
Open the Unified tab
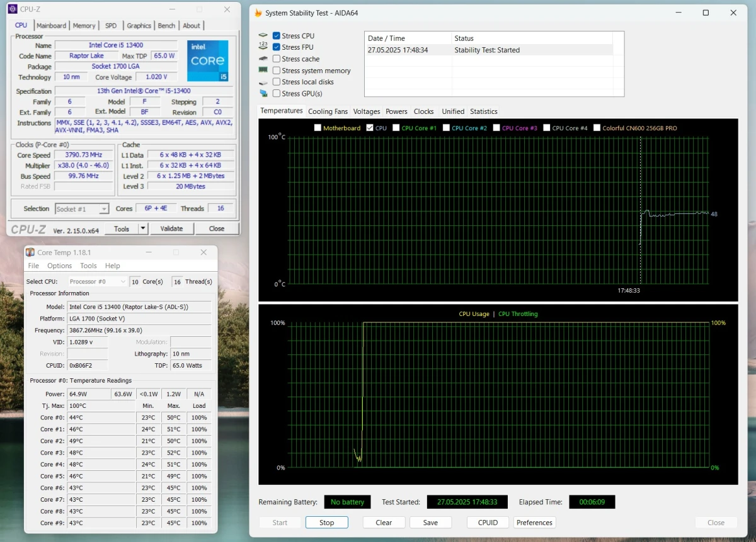click(453, 111)
